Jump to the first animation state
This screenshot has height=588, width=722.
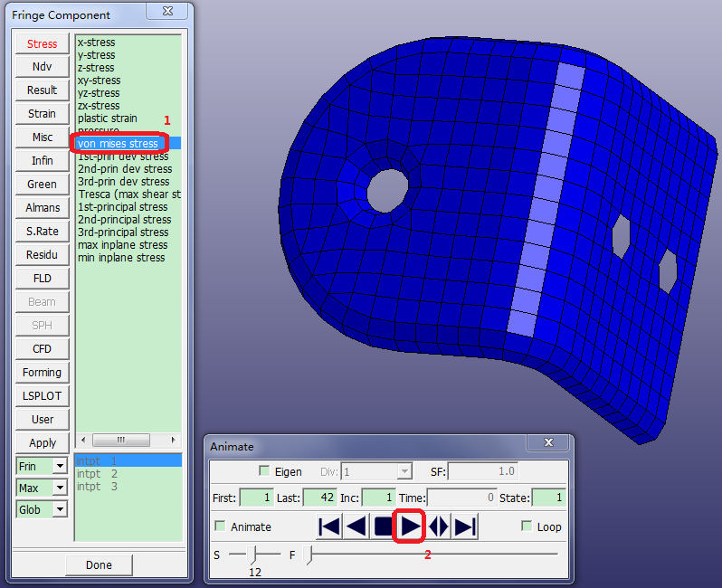[x=329, y=526]
